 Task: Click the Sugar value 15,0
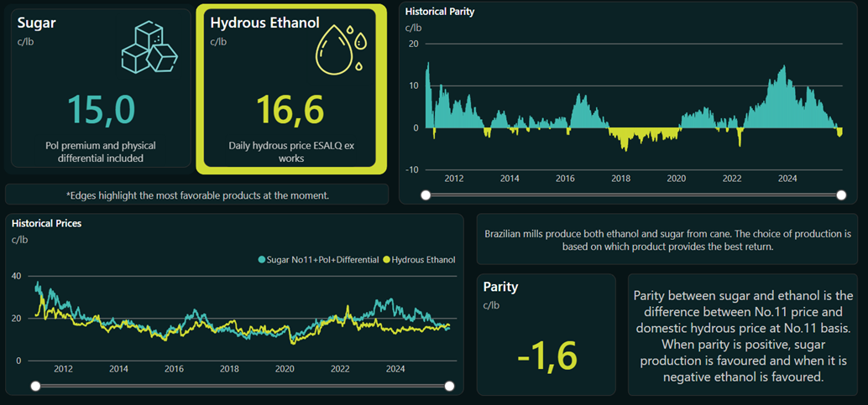tap(101, 111)
